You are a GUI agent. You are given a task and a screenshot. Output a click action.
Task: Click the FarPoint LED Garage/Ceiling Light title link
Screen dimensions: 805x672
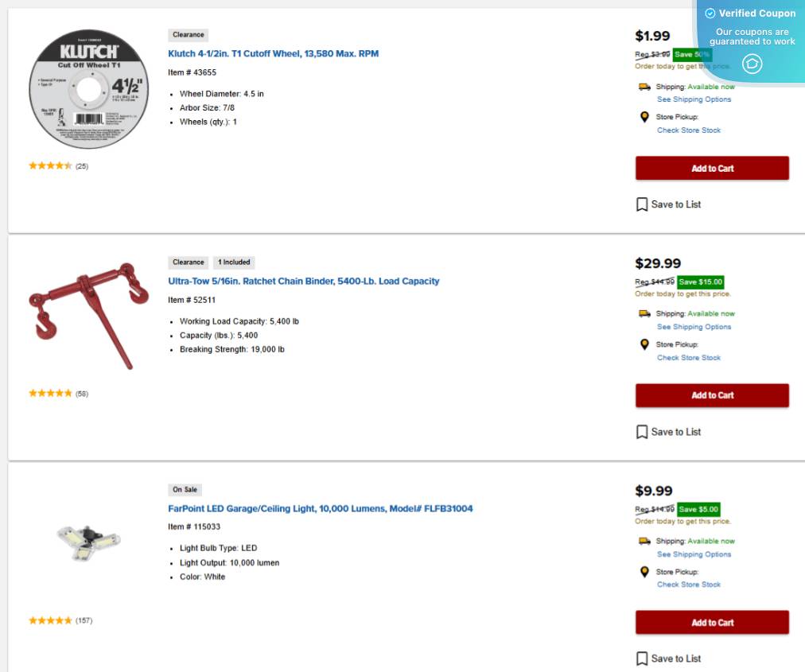(320, 508)
